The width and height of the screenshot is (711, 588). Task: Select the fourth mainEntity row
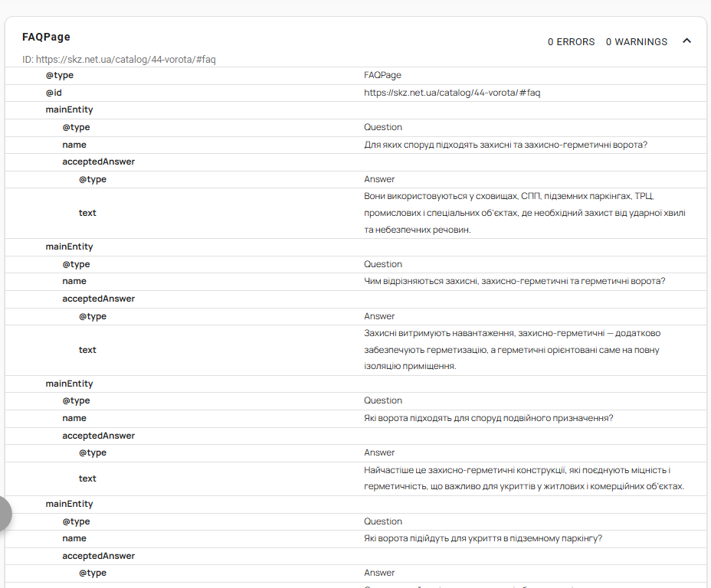(x=356, y=505)
